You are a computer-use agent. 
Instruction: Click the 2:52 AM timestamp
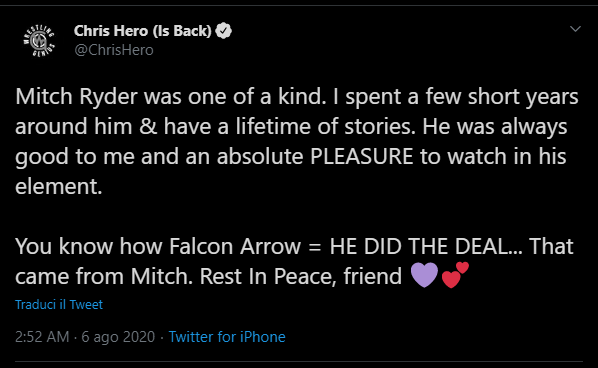[42, 337]
